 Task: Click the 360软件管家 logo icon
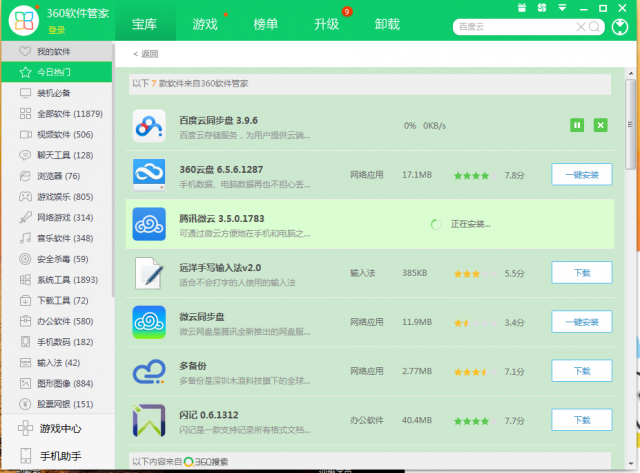tap(24, 20)
